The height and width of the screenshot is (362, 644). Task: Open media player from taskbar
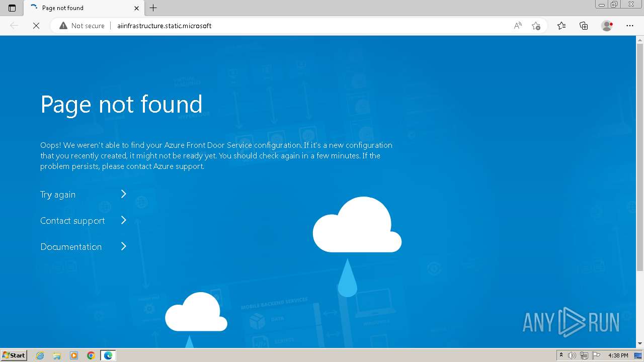pyautogui.click(x=74, y=355)
